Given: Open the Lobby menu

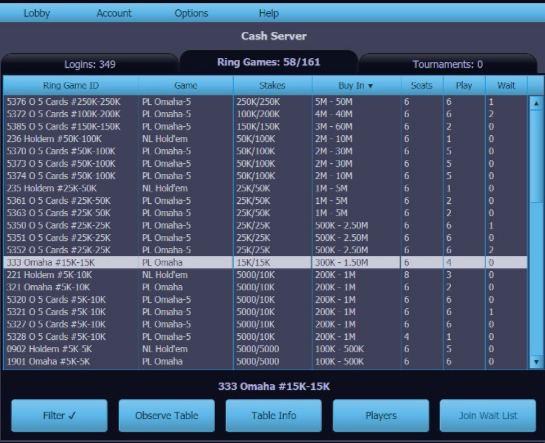Looking at the screenshot, I should click(36, 13).
